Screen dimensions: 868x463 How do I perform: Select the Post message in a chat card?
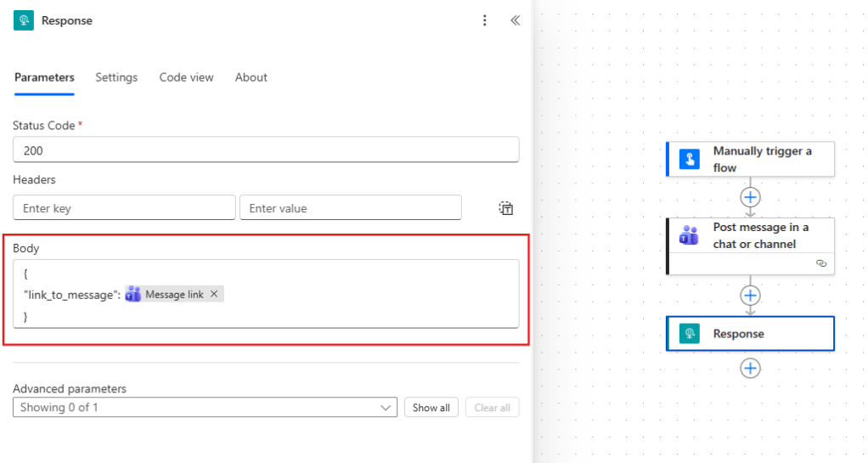[x=750, y=246]
